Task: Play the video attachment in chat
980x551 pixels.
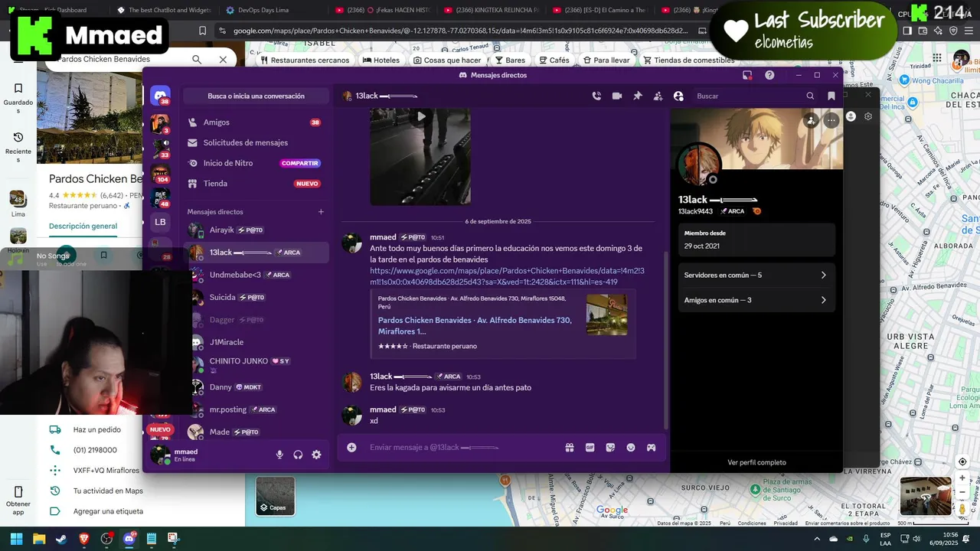Action: point(420,117)
